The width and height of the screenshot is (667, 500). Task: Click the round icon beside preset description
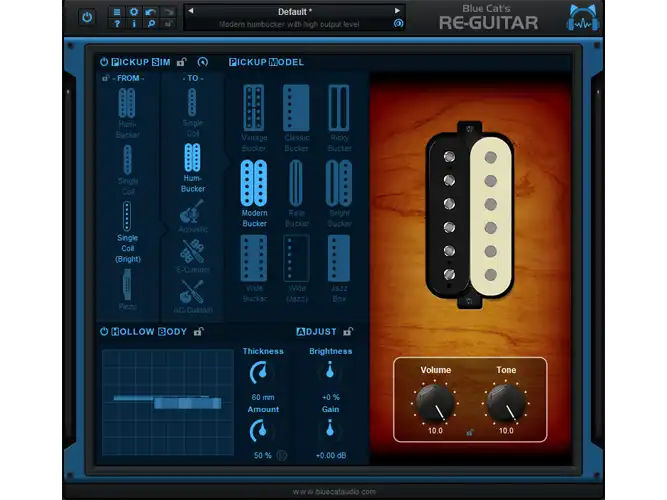coord(398,23)
